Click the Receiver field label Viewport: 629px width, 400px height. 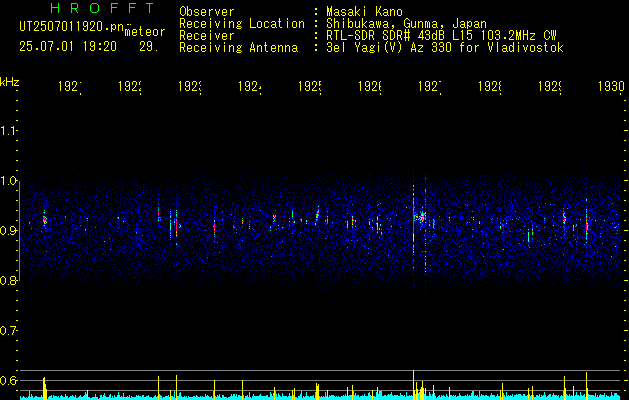[x=207, y=36]
